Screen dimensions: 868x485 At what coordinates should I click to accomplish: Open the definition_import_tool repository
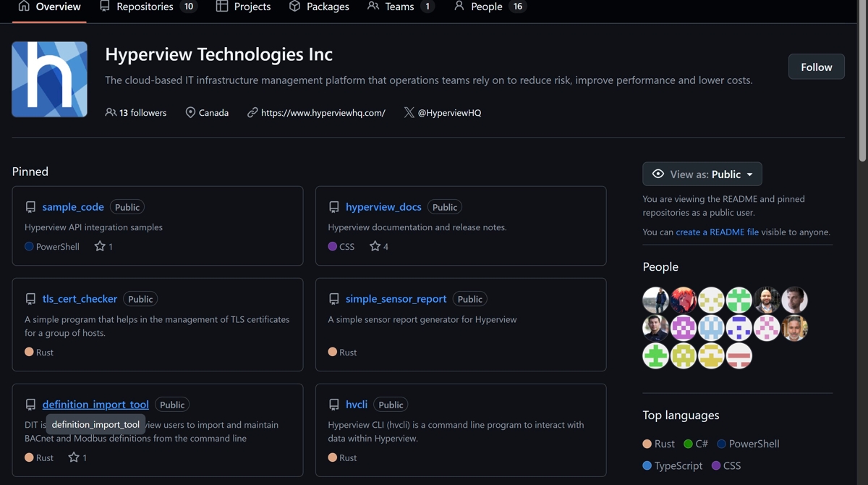coord(95,405)
